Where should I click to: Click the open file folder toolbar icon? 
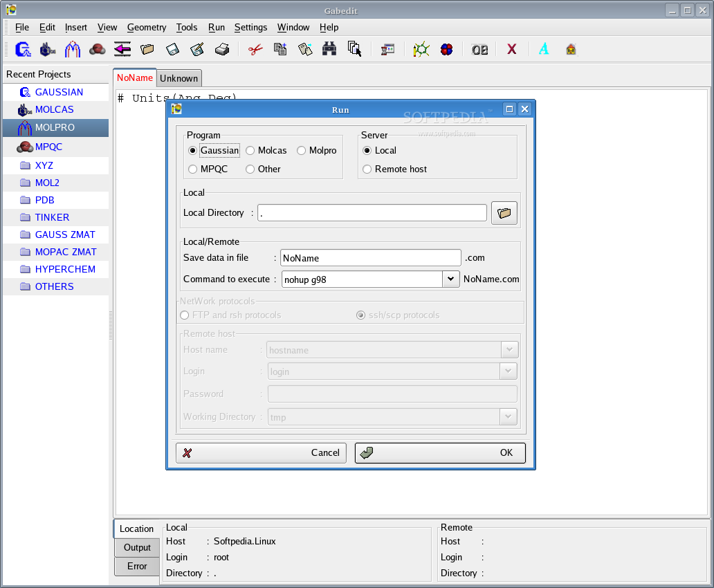pyautogui.click(x=147, y=49)
